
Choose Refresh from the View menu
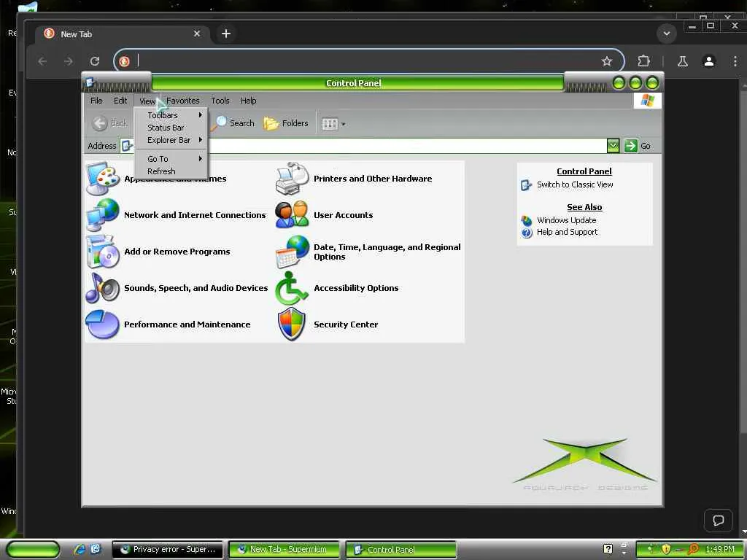tap(171, 171)
